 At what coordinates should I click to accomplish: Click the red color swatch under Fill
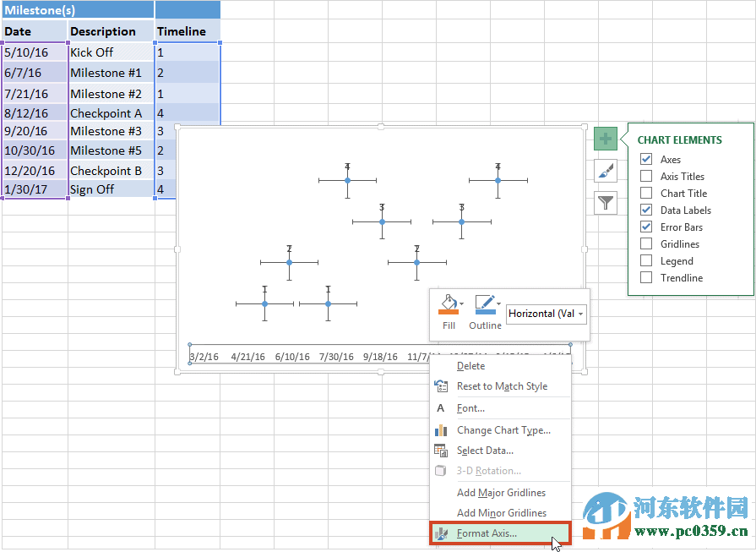(448, 312)
